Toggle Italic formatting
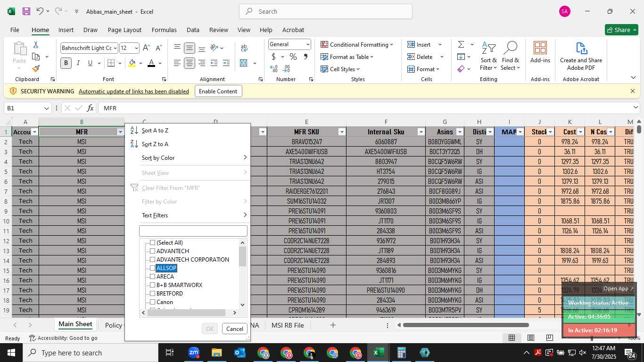The width and height of the screenshot is (644, 362). click(78, 63)
